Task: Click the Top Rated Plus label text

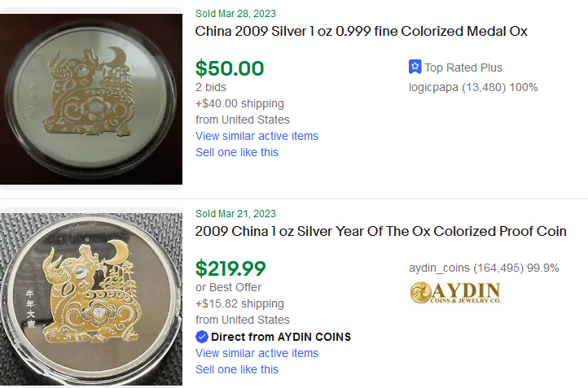Action: pos(463,68)
